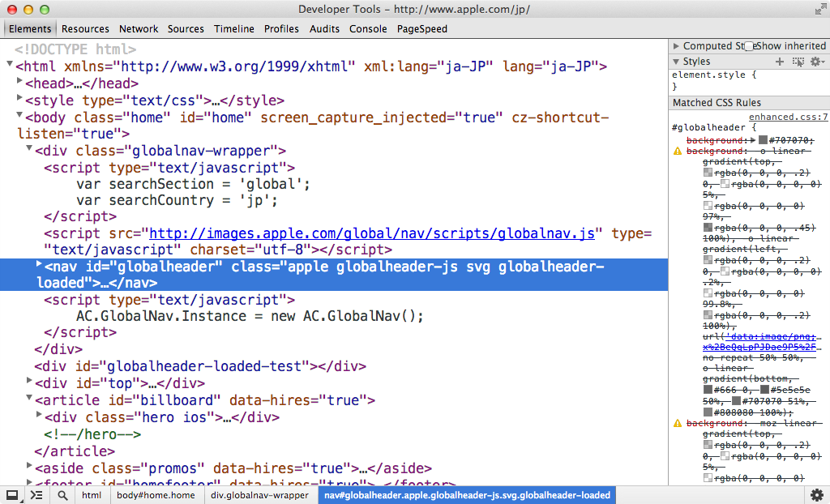Collapse the body class="home" element
The image size is (830, 504).
19,115
